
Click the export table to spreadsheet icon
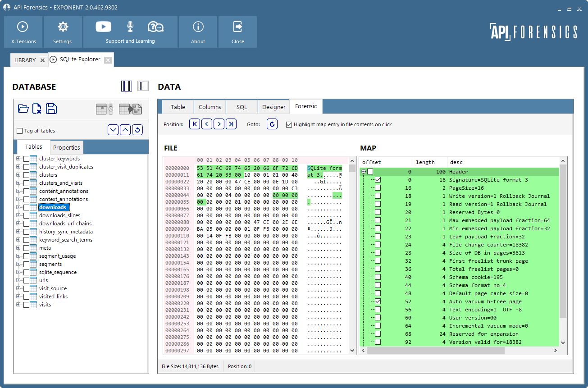coord(130,109)
